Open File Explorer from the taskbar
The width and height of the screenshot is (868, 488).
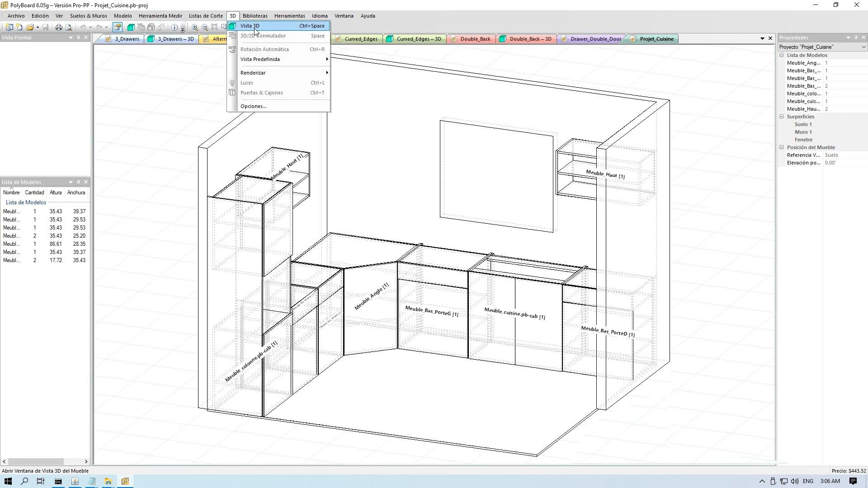pos(108,481)
